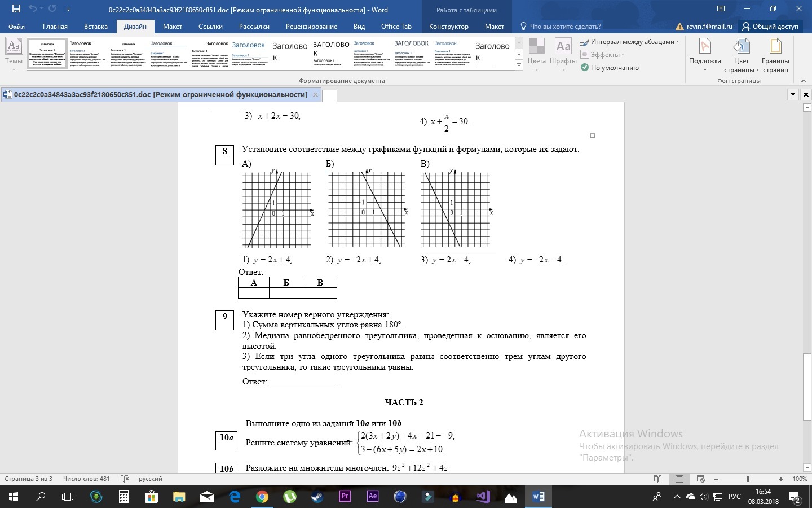Open Google Chrome from the taskbar

[x=262, y=497]
